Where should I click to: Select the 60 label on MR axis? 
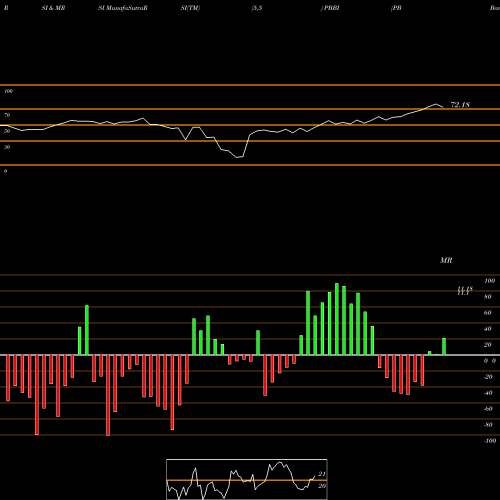(x=488, y=313)
